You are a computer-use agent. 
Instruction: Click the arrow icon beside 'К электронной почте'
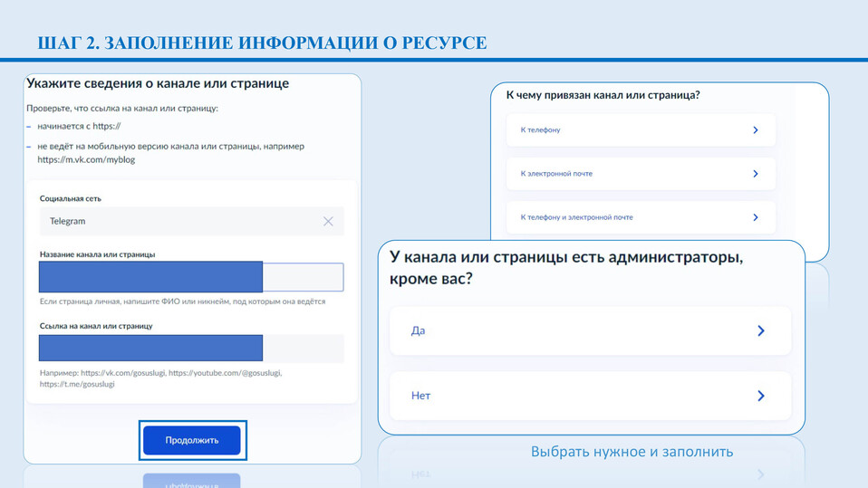[x=756, y=174]
